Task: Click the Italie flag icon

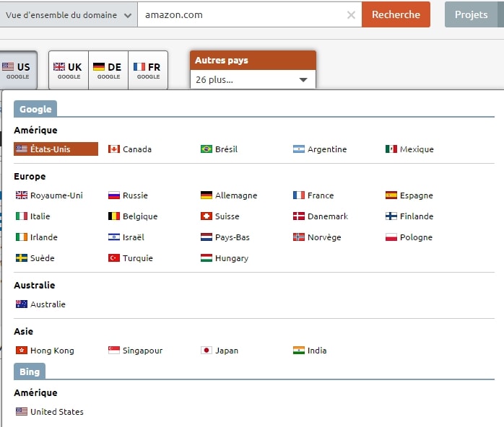Action: pyautogui.click(x=22, y=216)
